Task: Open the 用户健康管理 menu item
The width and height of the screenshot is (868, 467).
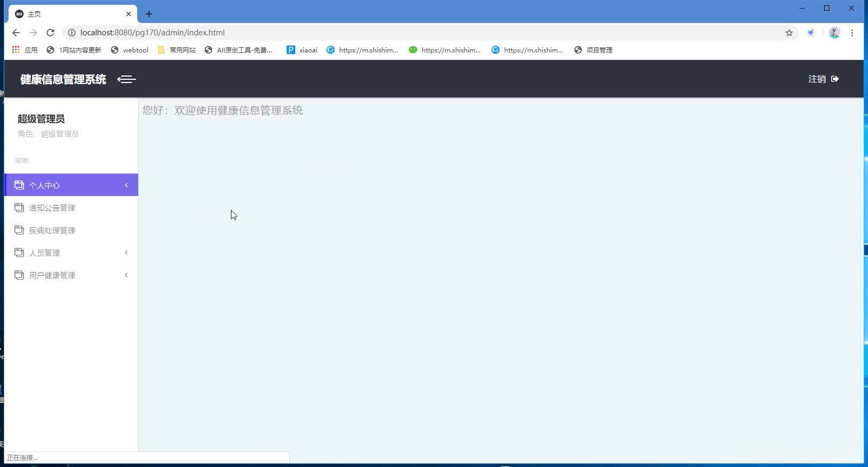Action: [71, 275]
